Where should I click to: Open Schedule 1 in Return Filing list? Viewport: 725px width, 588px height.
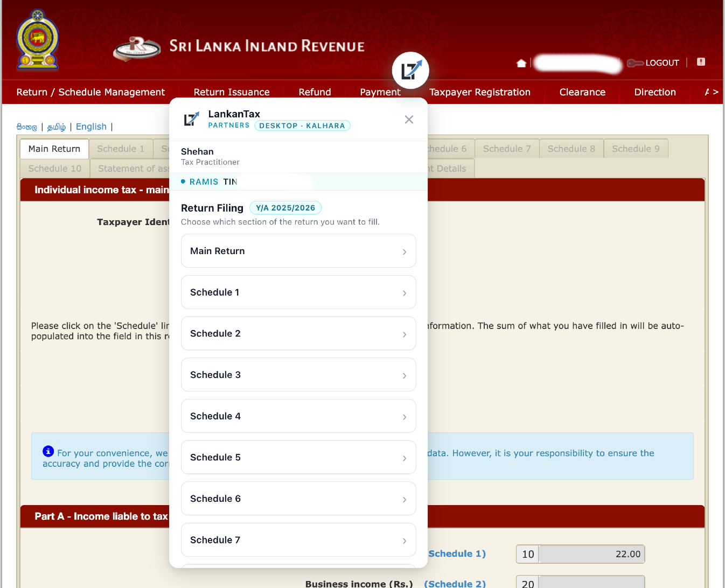[298, 292]
